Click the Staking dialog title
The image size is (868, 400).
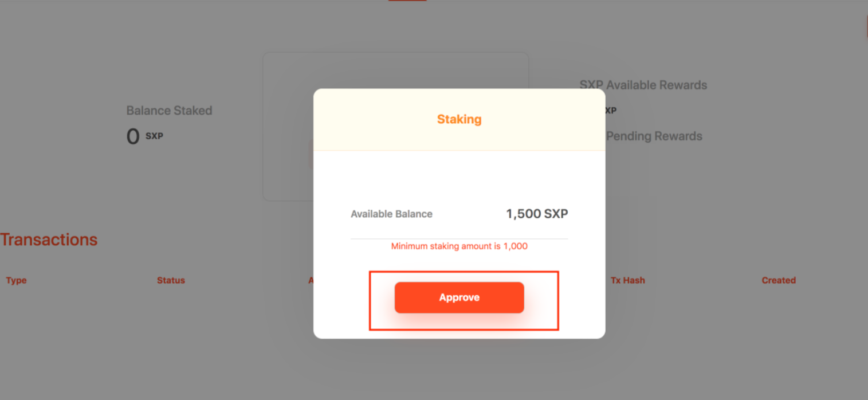(x=459, y=119)
